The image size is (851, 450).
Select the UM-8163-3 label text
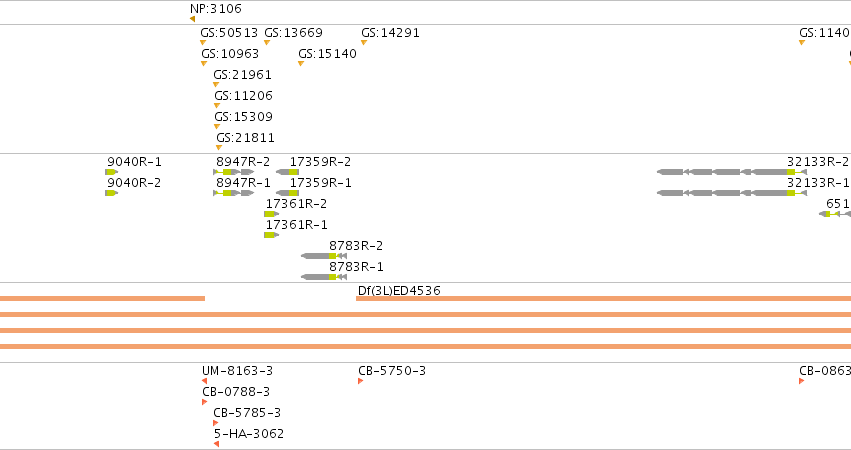click(237, 371)
